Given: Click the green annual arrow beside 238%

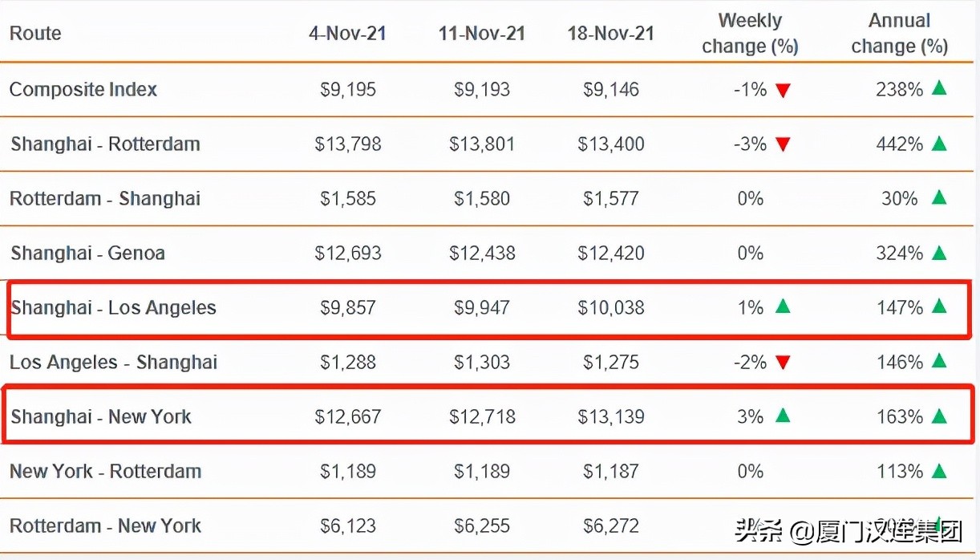Looking at the screenshot, I should pyautogui.click(x=939, y=88).
